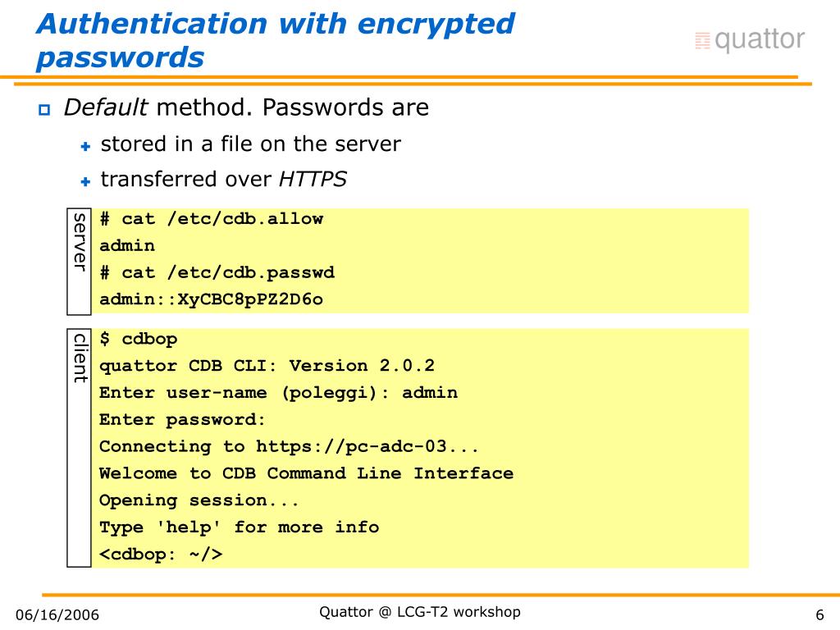Click the 'cat /etc/cdb.passwd' command line
The image size is (840, 630).
click(x=217, y=272)
